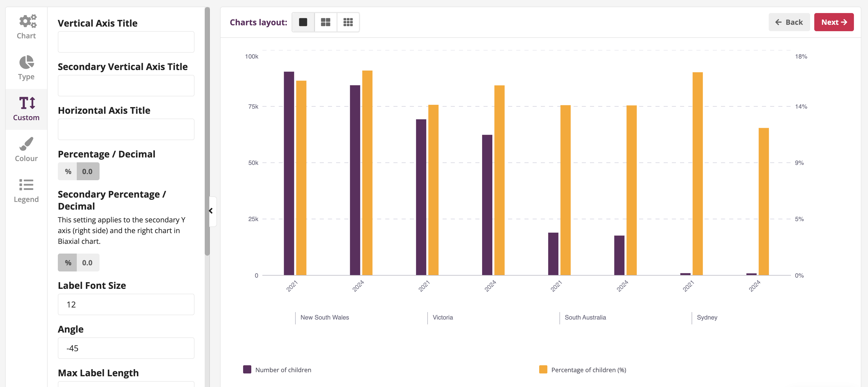
Task: Click the purple Number of children legend swatch
Action: tap(247, 370)
